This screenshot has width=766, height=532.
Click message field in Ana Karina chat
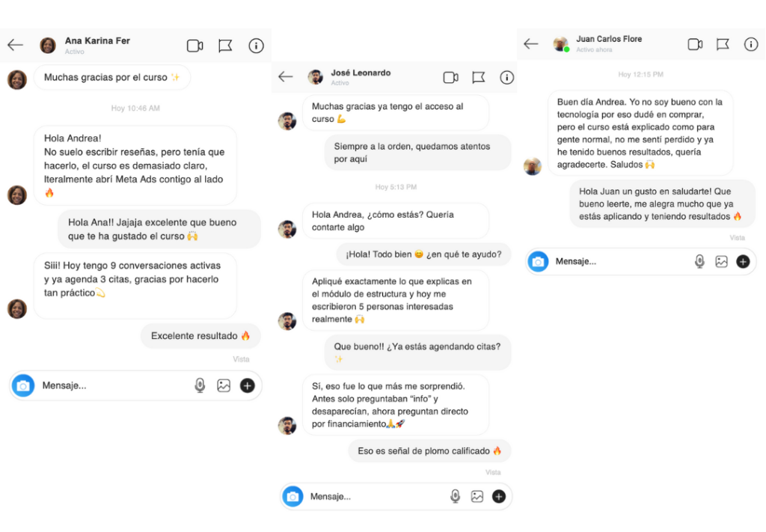112,385
